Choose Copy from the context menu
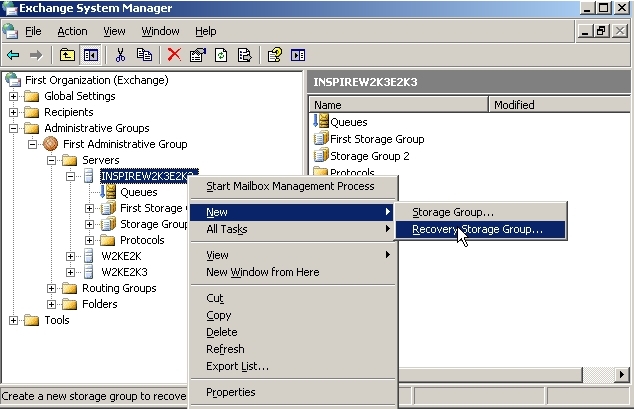634x409 pixels. pyautogui.click(x=294, y=315)
